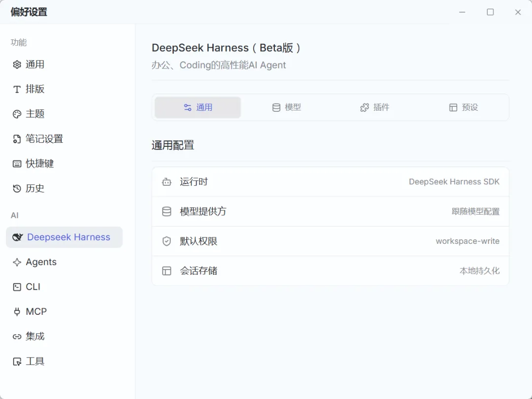Click the database icon in the 模型 tab
The height and width of the screenshot is (399, 532).
[276, 107]
